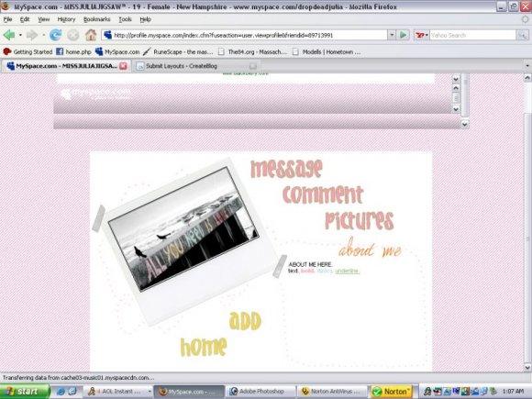The image size is (532, 399).
Task: Open the Bookmarks menu
Action: pos(96,19)
